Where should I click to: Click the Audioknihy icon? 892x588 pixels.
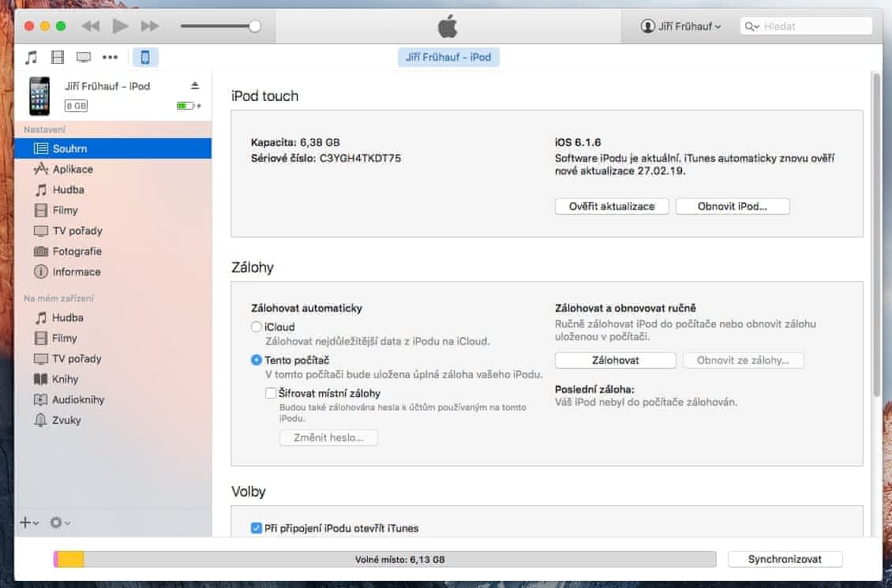40,400
